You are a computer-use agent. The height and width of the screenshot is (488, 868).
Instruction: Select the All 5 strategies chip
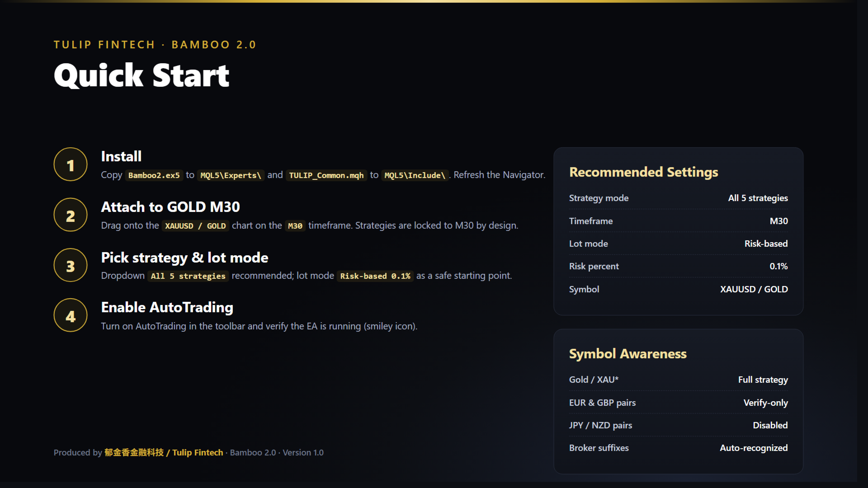pos(188,276)
